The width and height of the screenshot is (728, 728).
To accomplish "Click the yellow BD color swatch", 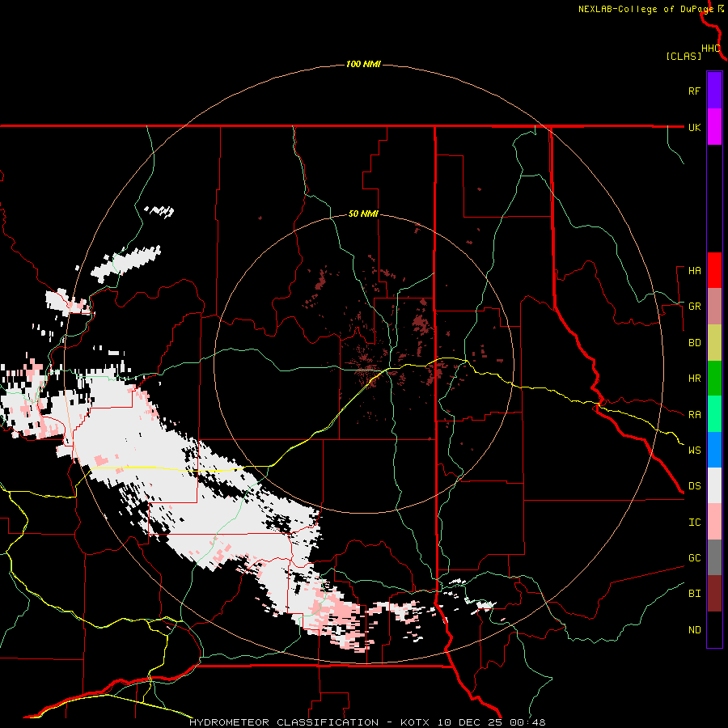I will pos(714,342).
